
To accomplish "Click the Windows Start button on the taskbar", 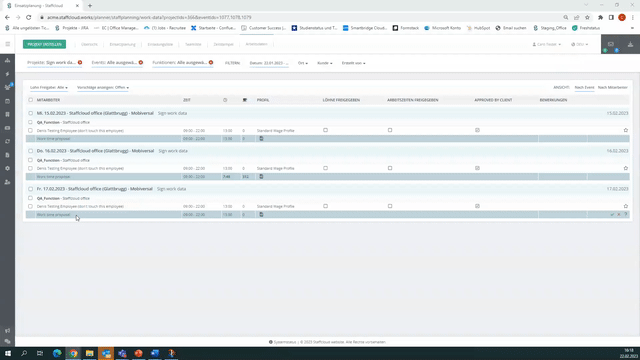I will pyautogui.click(x=8, y=353).
